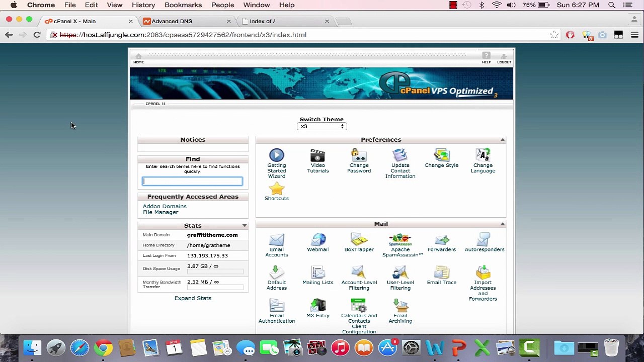Click the Find search field
644x362 pixels.
point(192,181)
